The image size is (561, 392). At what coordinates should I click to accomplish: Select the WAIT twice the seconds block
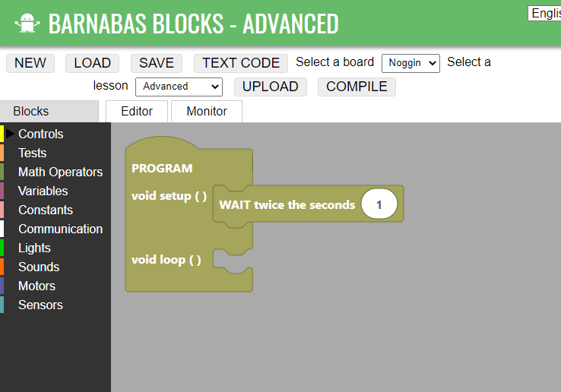[x=287, y=205]
